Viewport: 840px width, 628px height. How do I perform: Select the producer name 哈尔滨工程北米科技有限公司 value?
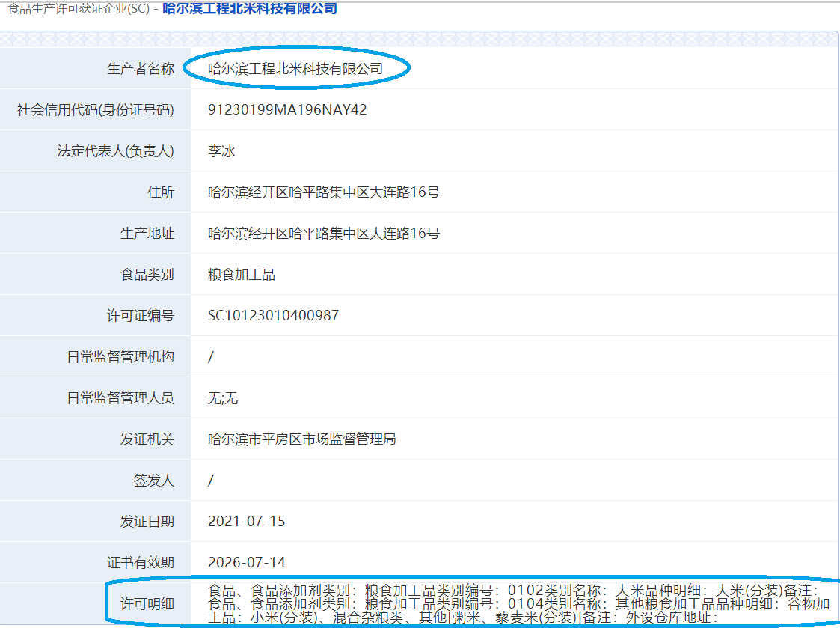tap(295, 69)
